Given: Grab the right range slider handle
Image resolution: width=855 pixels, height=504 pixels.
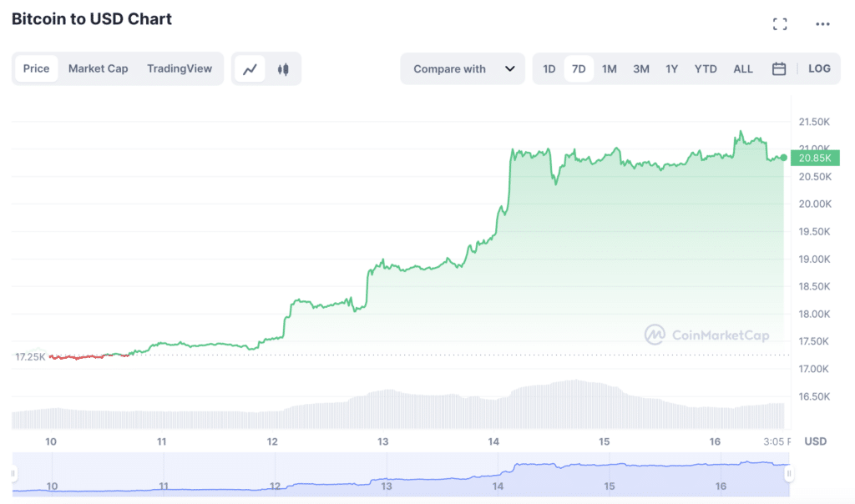Looking at the screenshot, I should 788,473.
